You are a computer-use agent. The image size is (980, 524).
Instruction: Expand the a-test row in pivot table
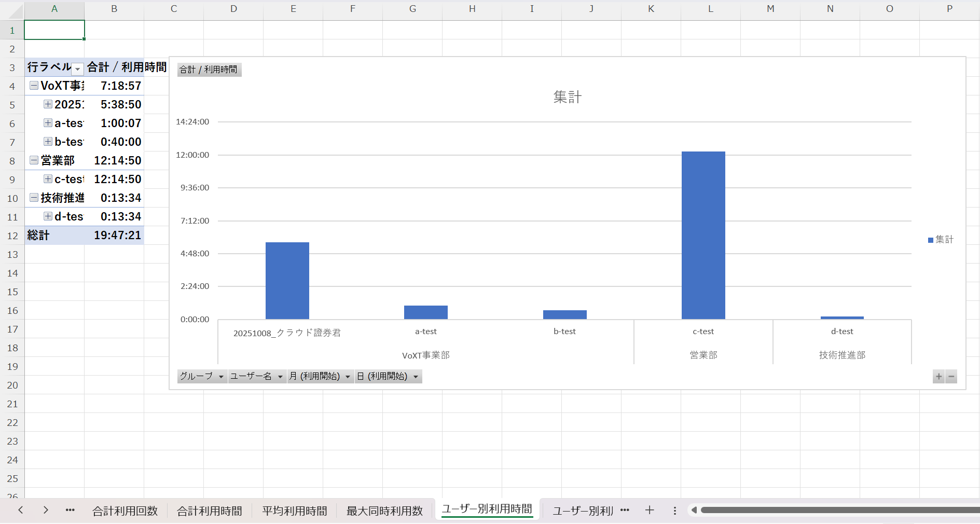(x=48, y=123)
